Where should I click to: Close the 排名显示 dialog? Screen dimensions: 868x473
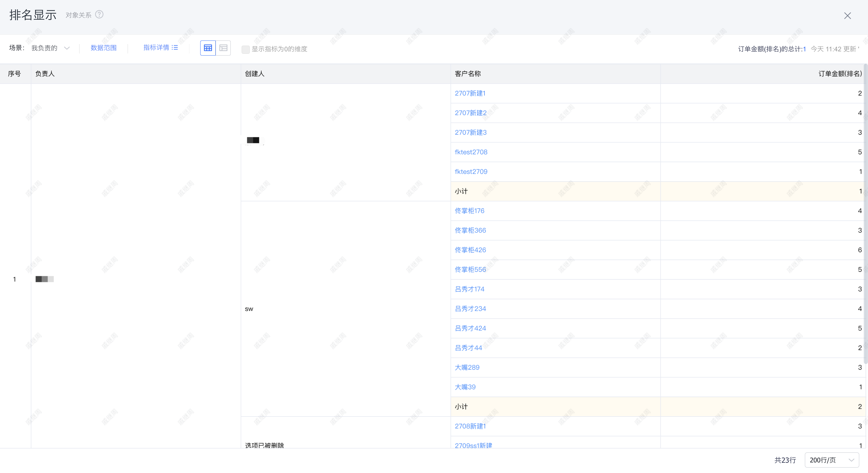click(847, 16)
